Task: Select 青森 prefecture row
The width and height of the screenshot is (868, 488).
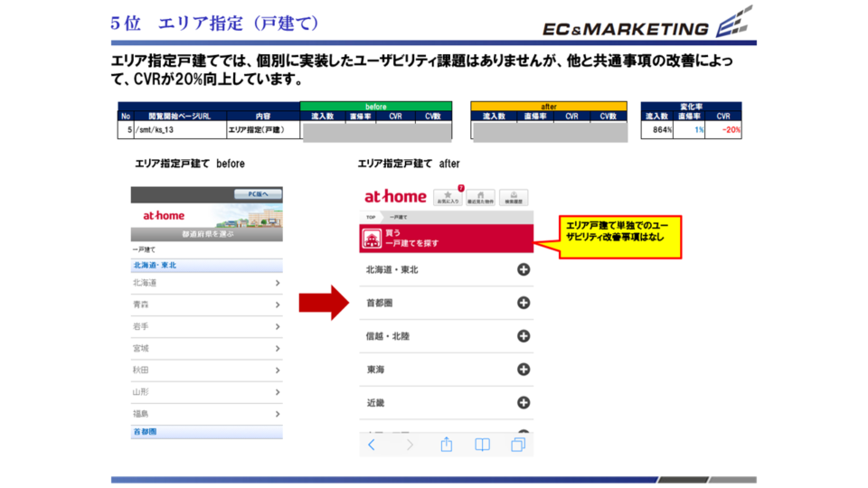Action: (205, 305)
